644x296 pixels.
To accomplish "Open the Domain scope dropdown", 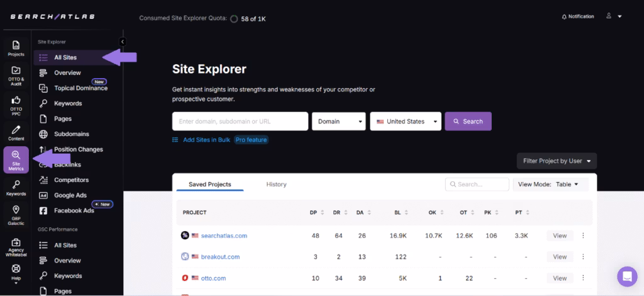I will (338, 122).
